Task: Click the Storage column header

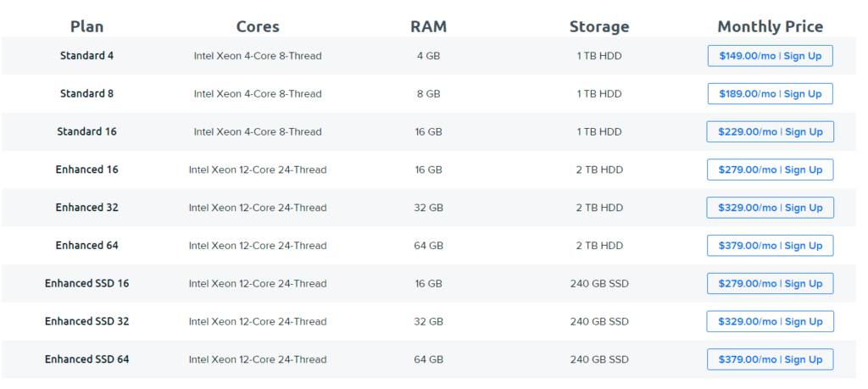Action: (x=599, y=26)
